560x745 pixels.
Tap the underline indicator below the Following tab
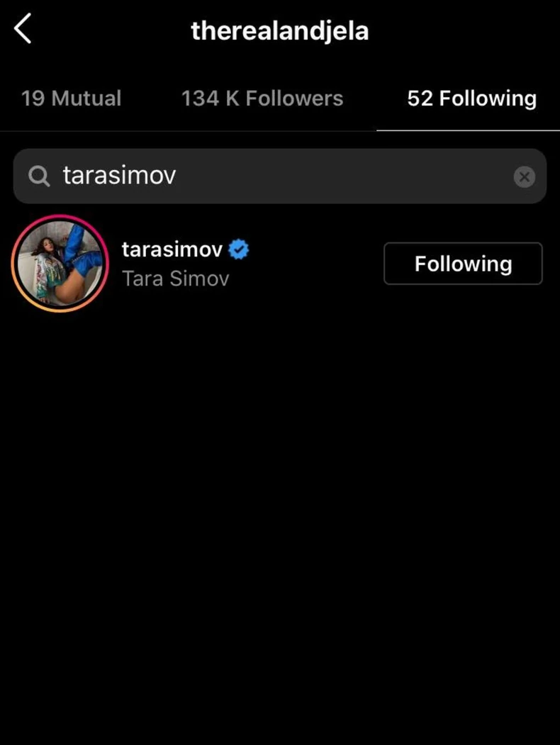469,130
